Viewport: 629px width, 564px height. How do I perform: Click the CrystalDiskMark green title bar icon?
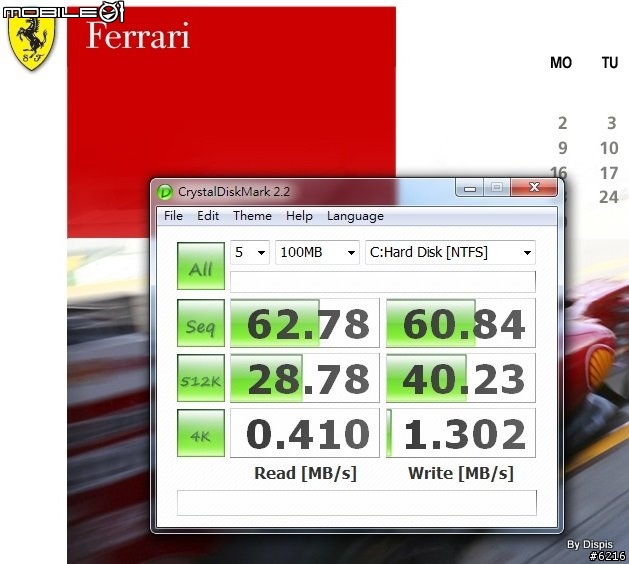[x=165, y=192]
